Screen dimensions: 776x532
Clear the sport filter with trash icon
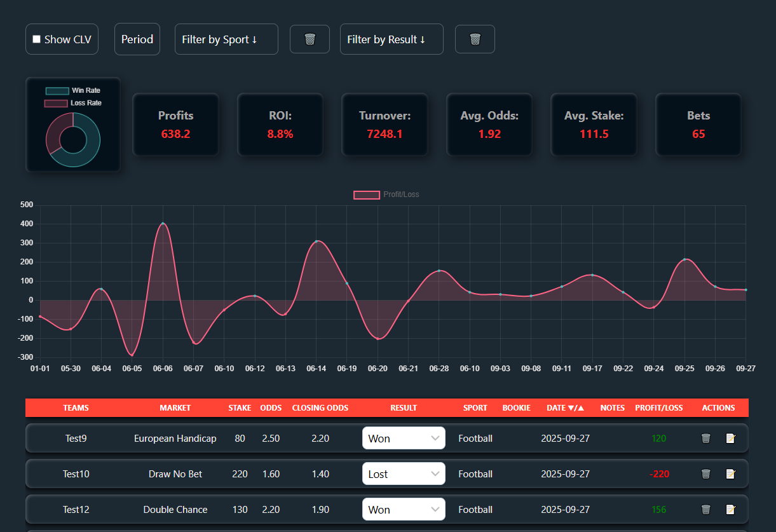click(310, 39)
